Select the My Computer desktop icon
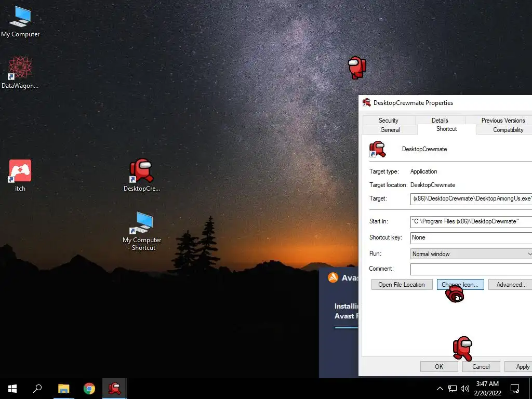This screenshot has width=532, height=399. coord(20,21)
